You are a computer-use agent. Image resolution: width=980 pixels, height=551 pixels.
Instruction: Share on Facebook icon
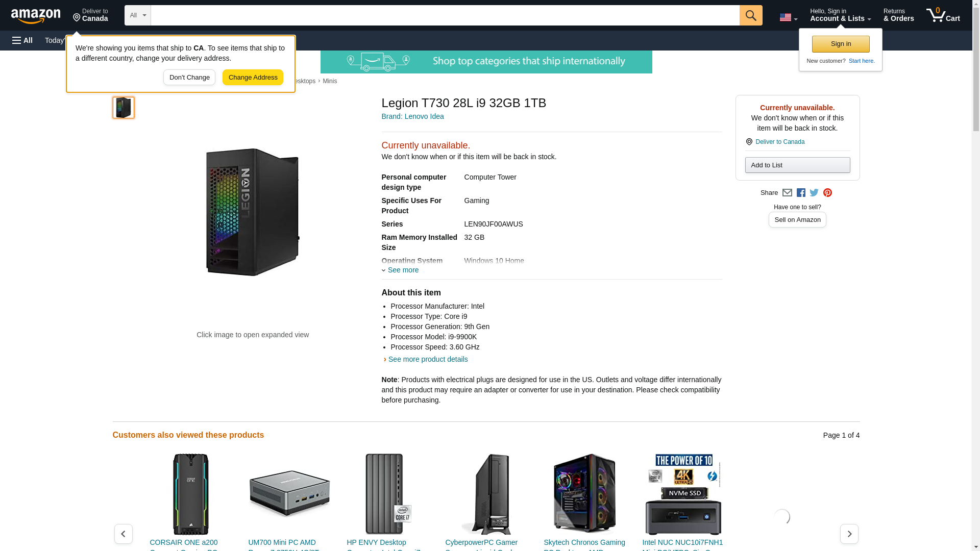click(x=801, y=193)
